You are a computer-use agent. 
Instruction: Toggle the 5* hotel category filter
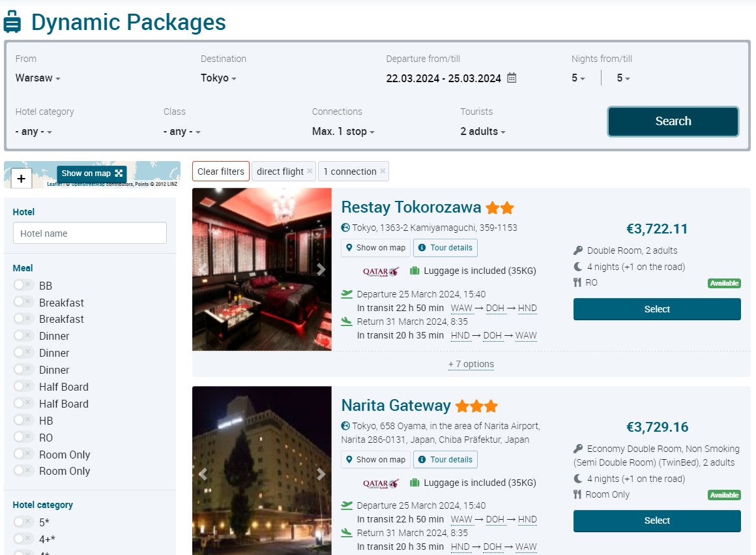(x=23, y=522)
